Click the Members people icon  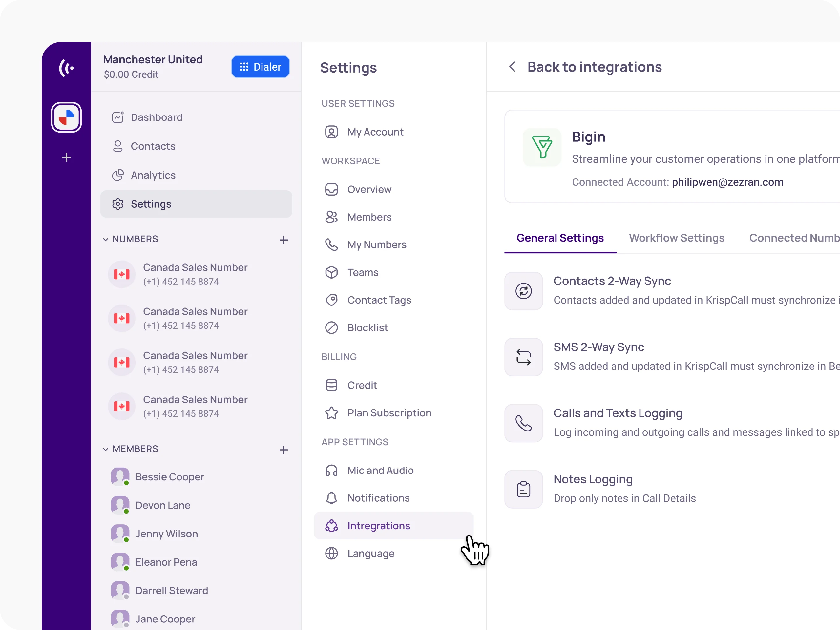pos(331,217)
